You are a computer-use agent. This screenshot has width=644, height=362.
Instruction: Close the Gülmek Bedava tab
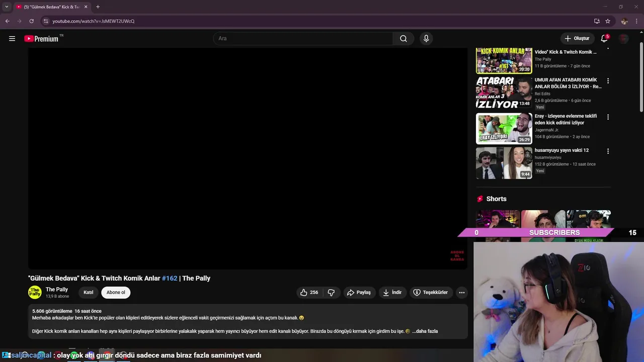coord(86,7)
